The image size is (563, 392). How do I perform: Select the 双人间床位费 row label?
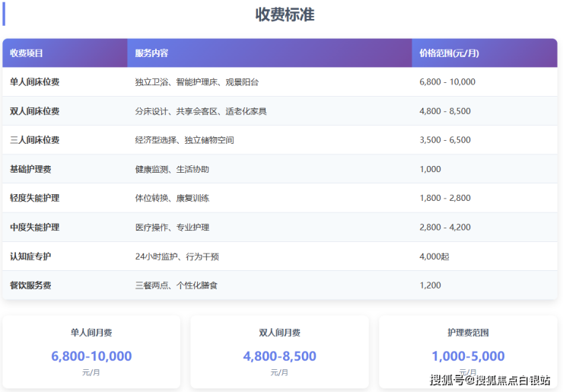tap(35, 111)
